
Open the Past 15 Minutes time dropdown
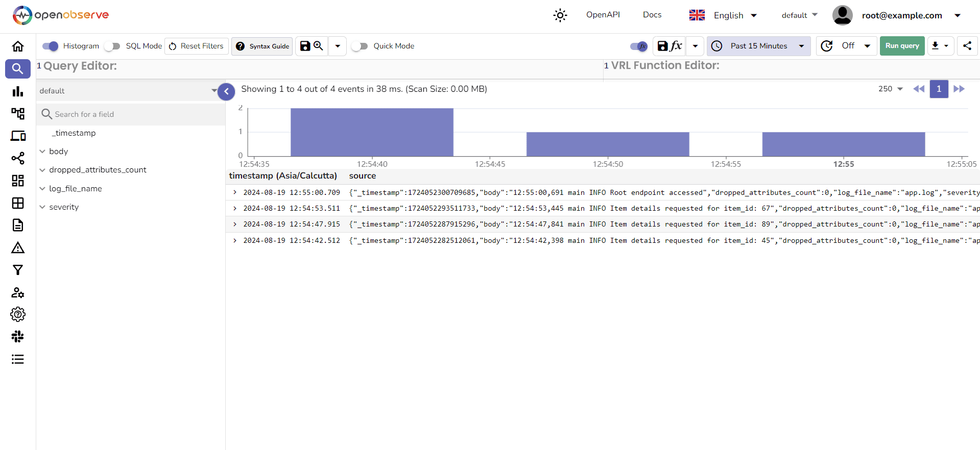click(x=758, y=46)
